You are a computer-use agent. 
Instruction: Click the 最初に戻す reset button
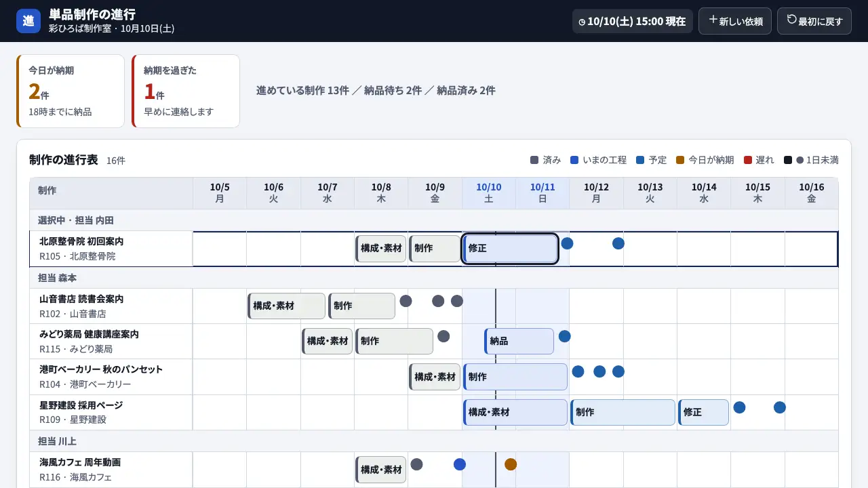tap(814, 21)
